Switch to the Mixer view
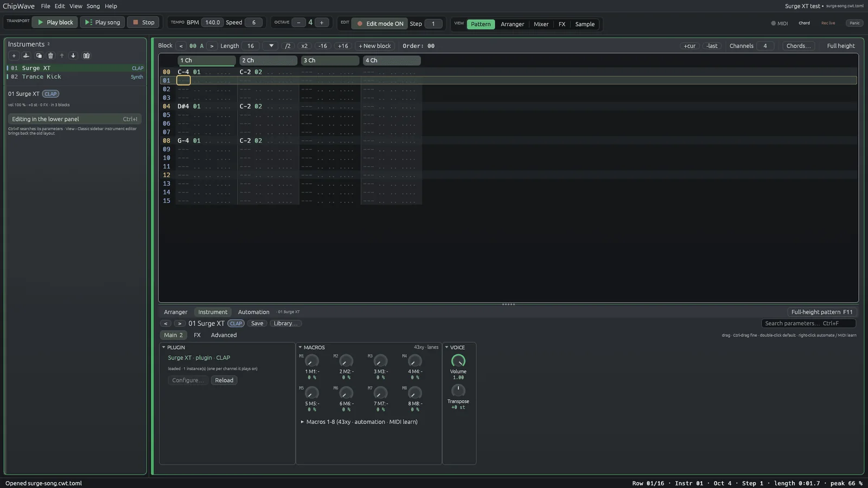 (x=541, y=24)
